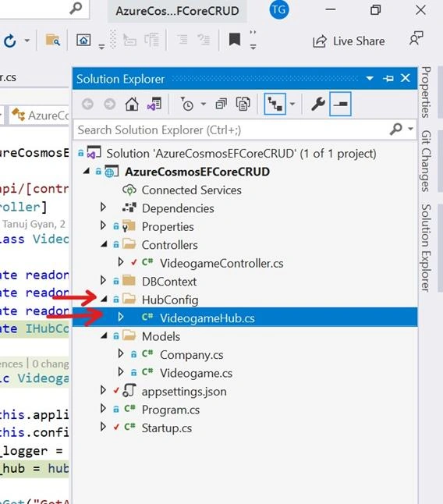Expand VideogameController.cs node
This screenshot has width=443, height=504.
point(121,262)
